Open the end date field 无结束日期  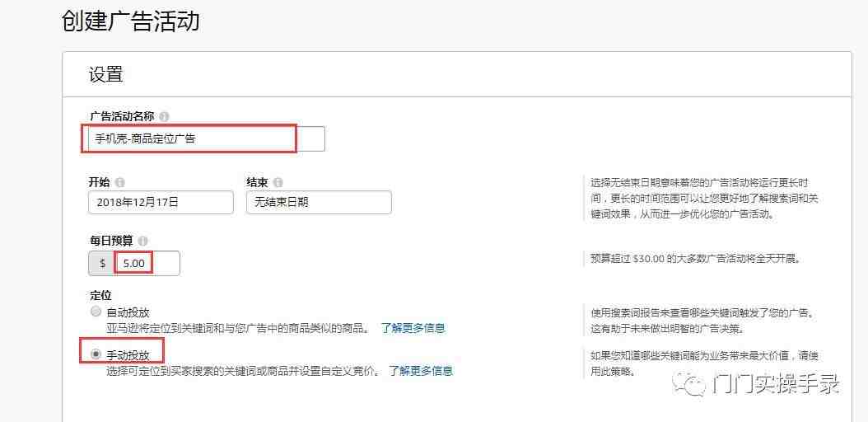pyautogui.click(x=319, y=203)
